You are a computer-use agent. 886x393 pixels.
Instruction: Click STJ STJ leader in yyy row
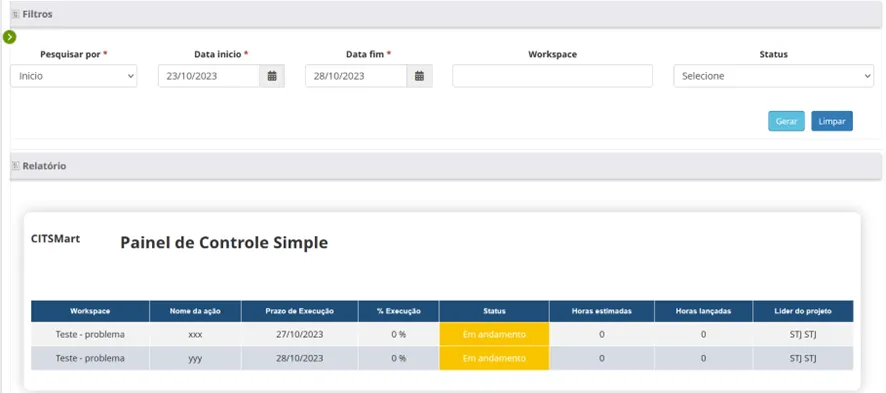pyautogui.click(x=803, y=358)
